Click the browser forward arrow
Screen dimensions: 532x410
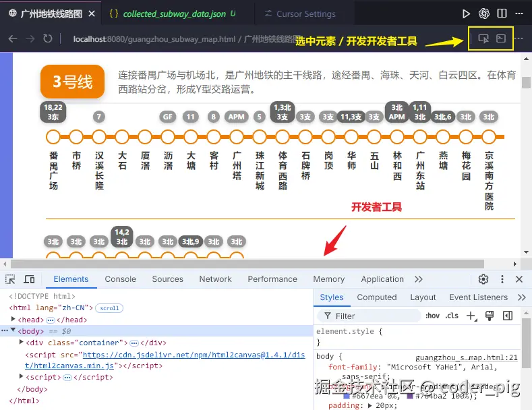(x=30, y=38)
